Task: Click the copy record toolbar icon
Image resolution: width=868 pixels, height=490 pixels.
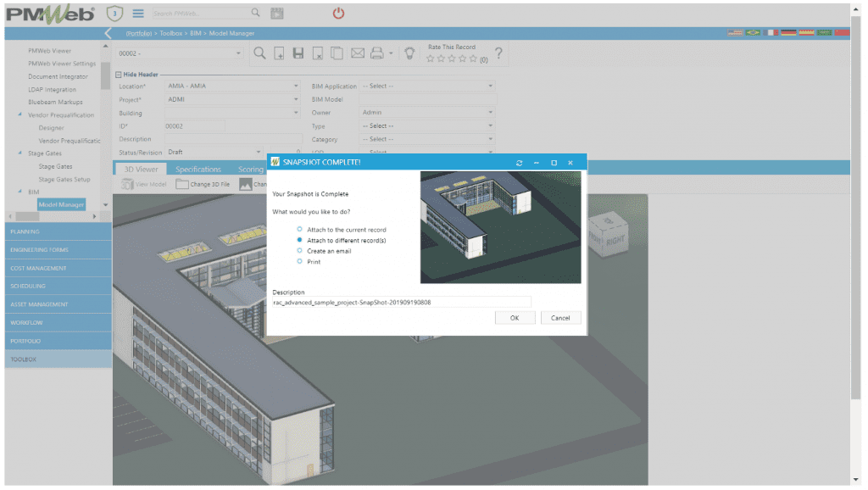Action: click(336, 53)
